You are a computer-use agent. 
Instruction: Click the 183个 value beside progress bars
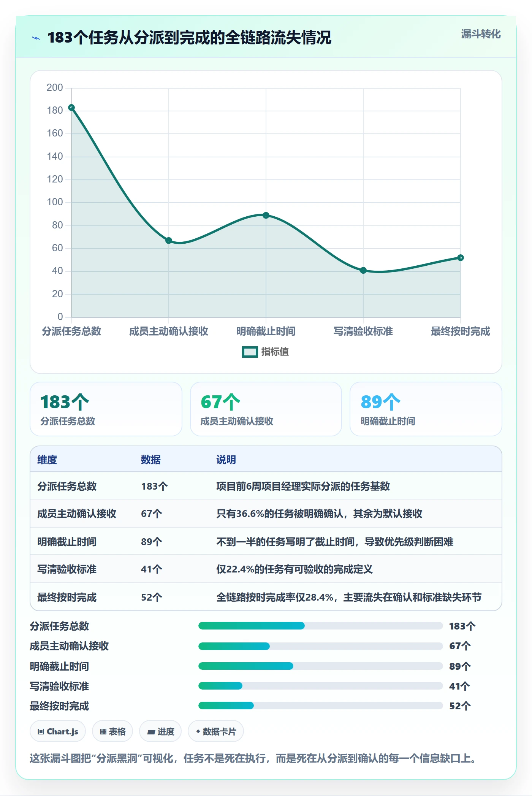[x=462, y=626]
